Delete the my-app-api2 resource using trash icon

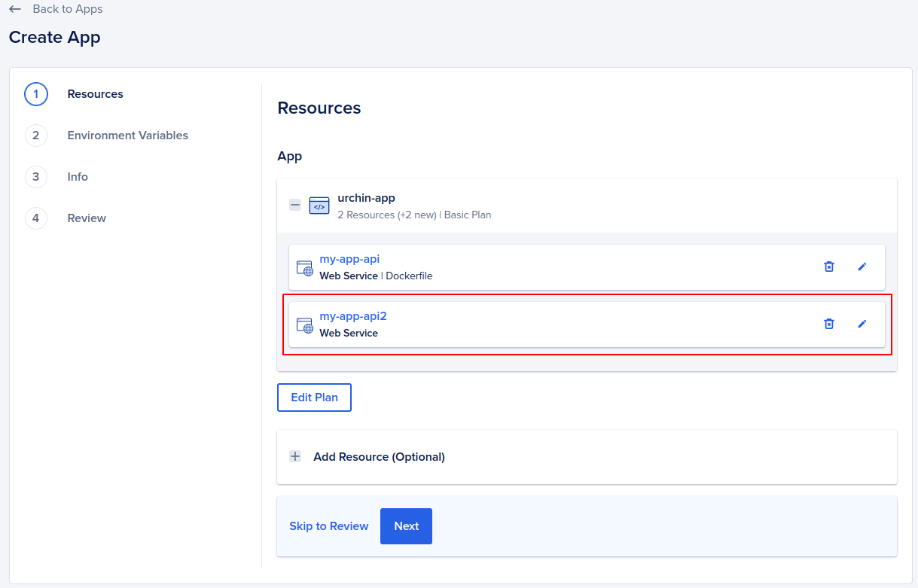[x=828, y=324]
